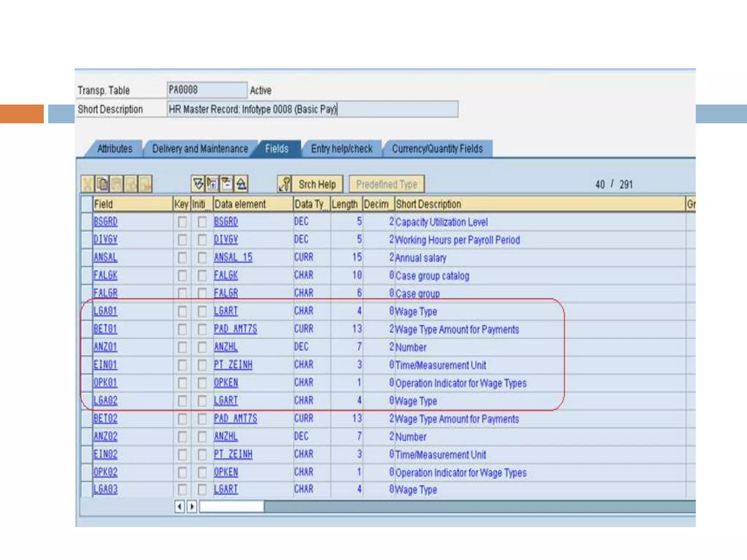
Task: Toggle Key checkbox for ANSAL row
Action: click(x=182, y=258)
